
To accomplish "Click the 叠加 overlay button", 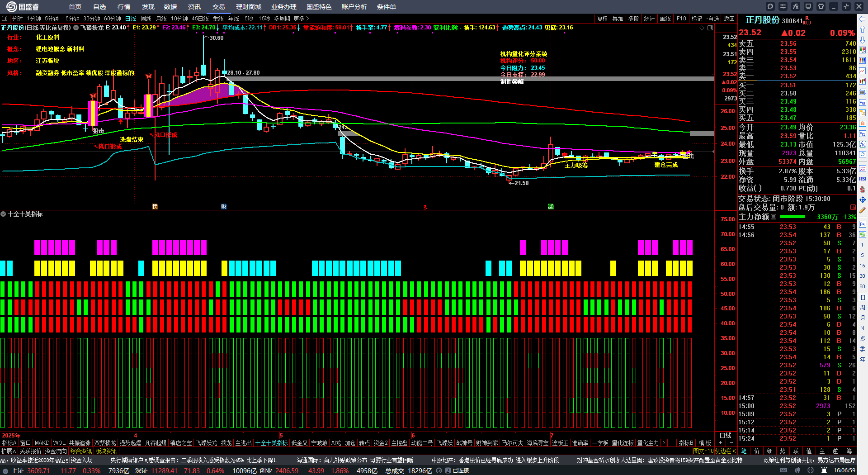I will click(618, 19).
